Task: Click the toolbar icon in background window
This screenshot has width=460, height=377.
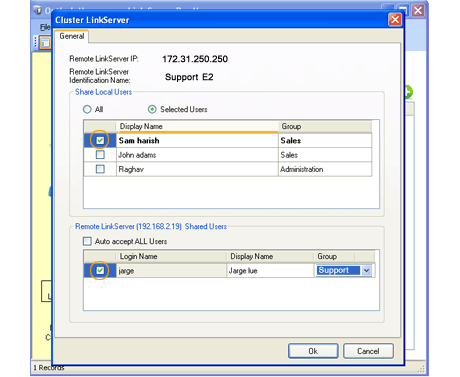Action: (44, 42)
